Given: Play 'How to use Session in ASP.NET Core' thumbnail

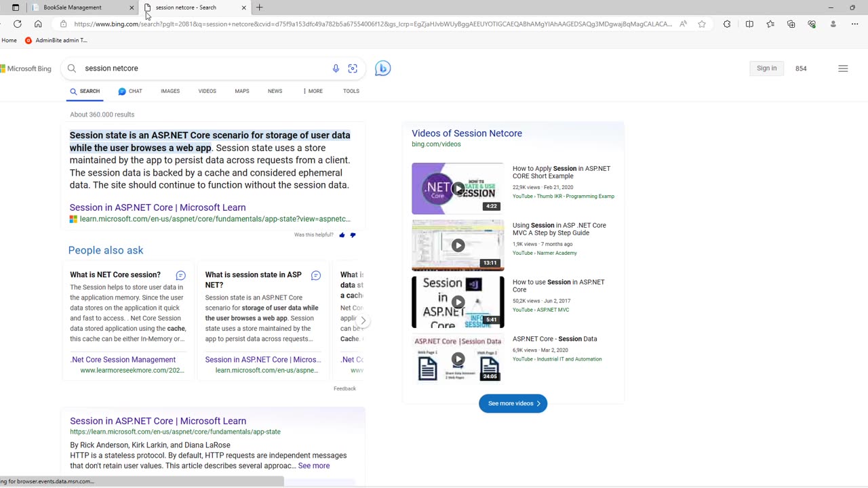Looking at the screenshot, I should (x=458, y=302).
